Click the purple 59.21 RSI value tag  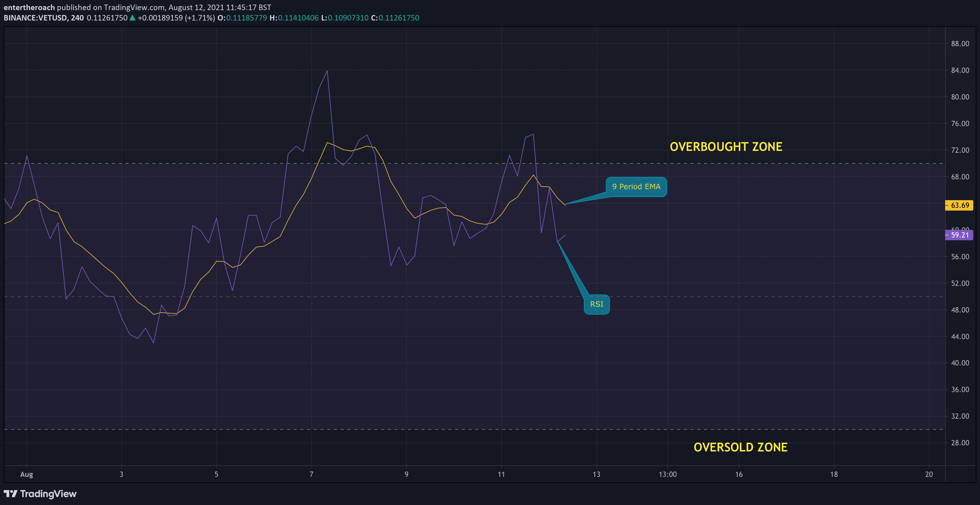point(959,235)
